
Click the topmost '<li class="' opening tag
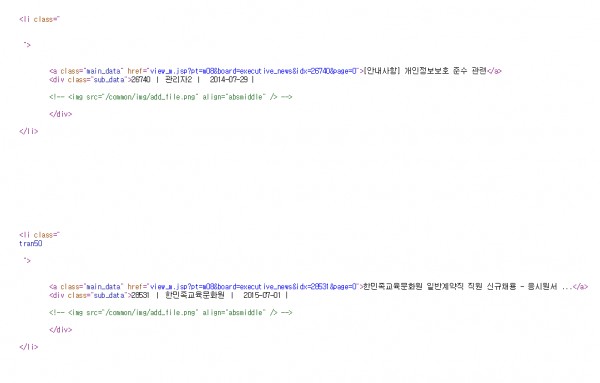(x=39, y=19)
